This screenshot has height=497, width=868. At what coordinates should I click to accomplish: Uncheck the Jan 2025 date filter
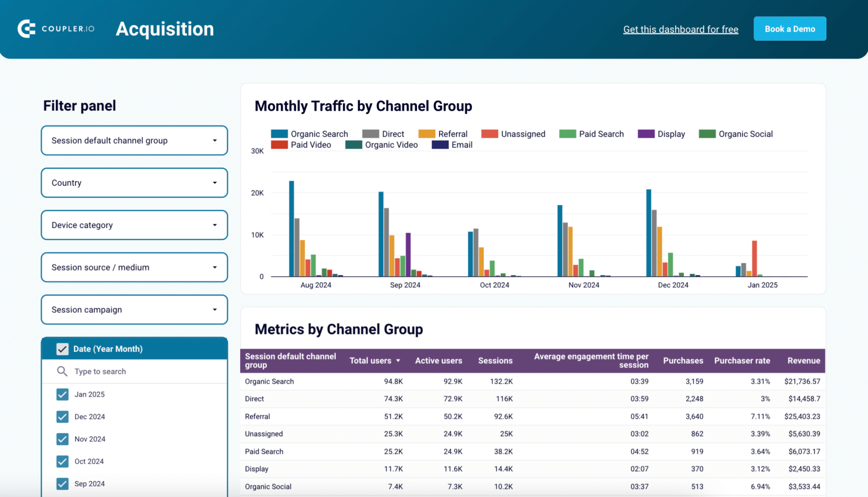point(62,394)
